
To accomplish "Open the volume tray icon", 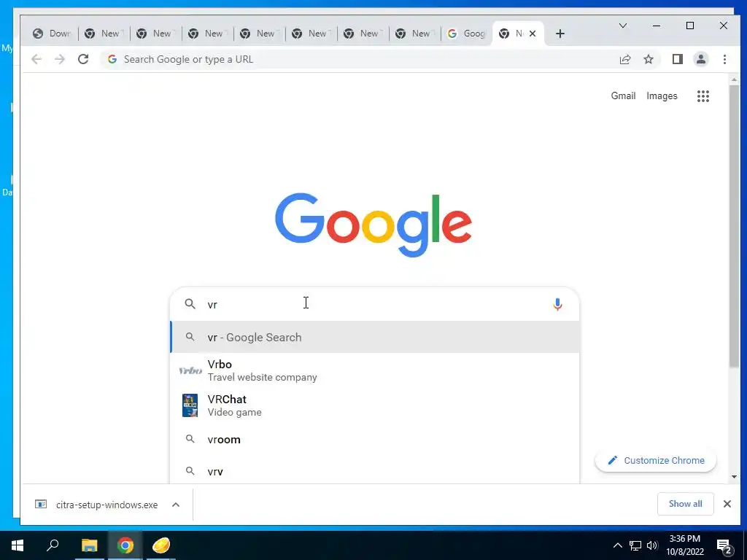I will pyautogui.click(x=652, y=545).
